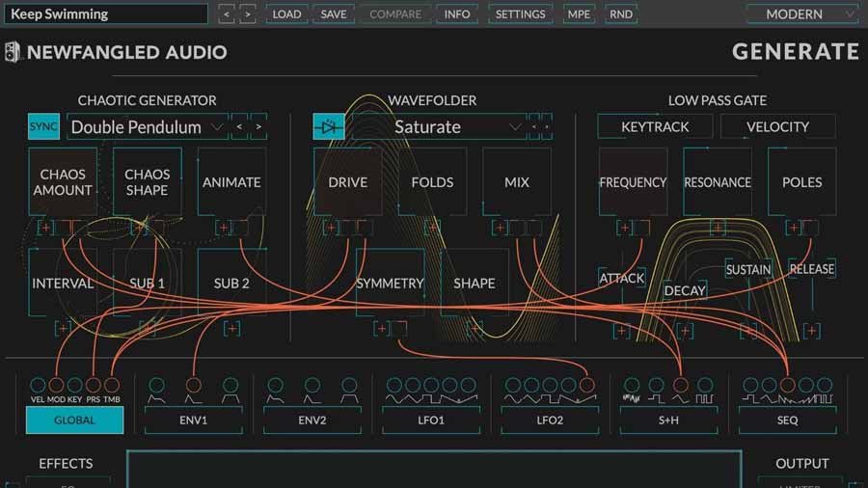Toggle the COMPARE button
This screenshot has height=488, width=868.
[395, 14]
